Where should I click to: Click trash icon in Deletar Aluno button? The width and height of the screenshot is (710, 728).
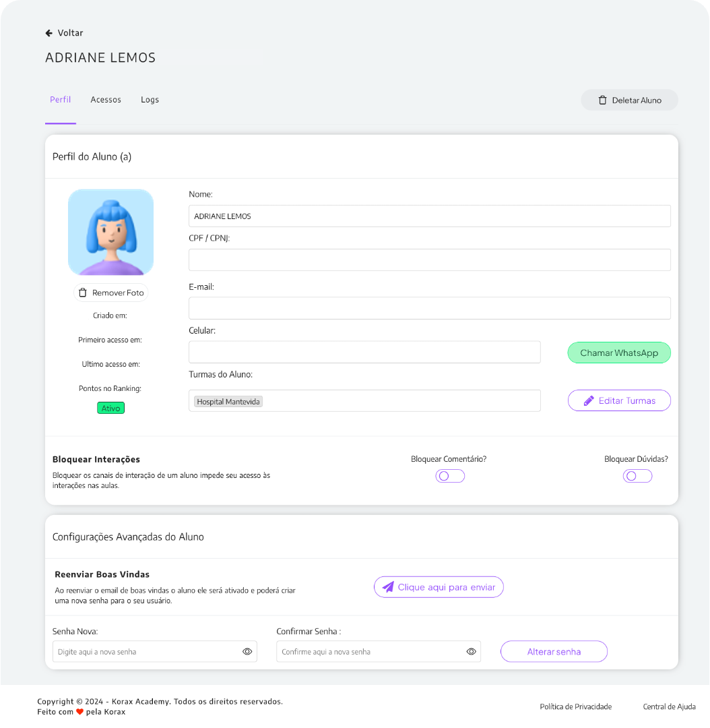(602, 100)
